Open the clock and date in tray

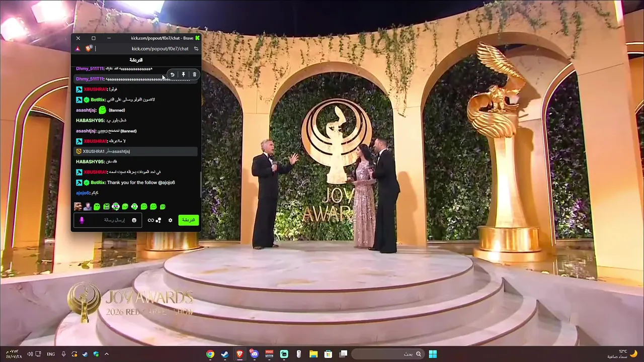14,354
